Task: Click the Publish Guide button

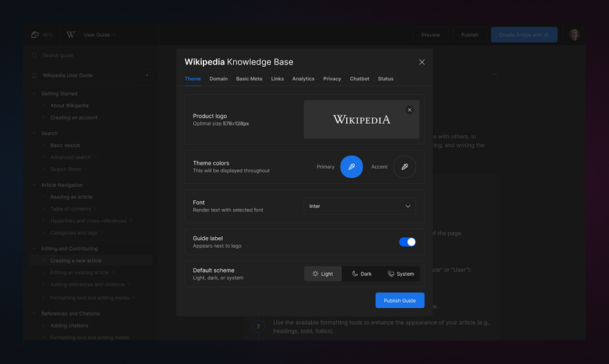Action: 400,300
